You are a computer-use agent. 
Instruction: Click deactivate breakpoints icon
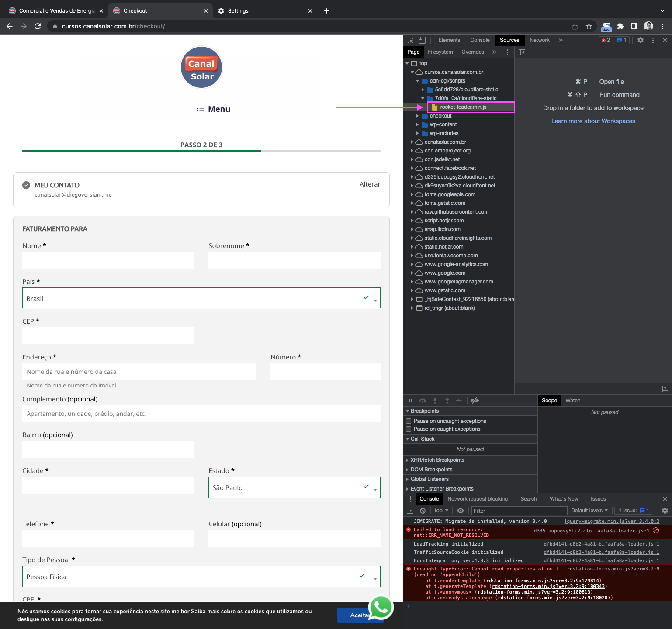pyautogui.click(x=475, y=401)
